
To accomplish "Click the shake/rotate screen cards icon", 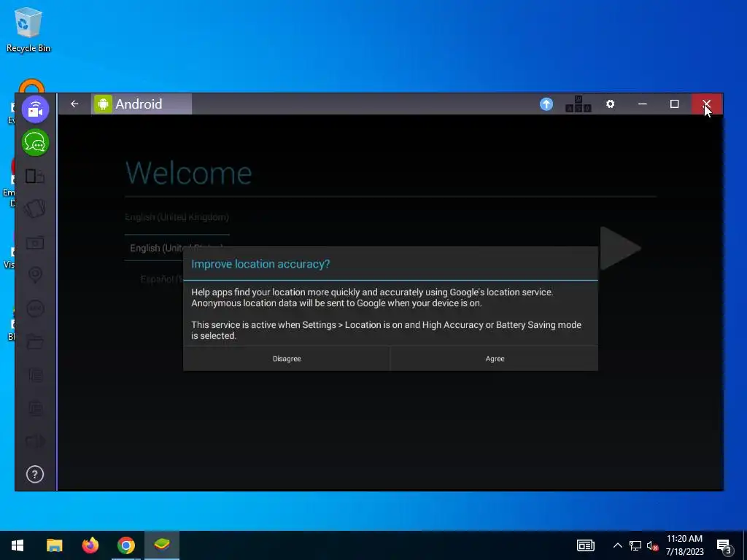I will coord(35,209).
